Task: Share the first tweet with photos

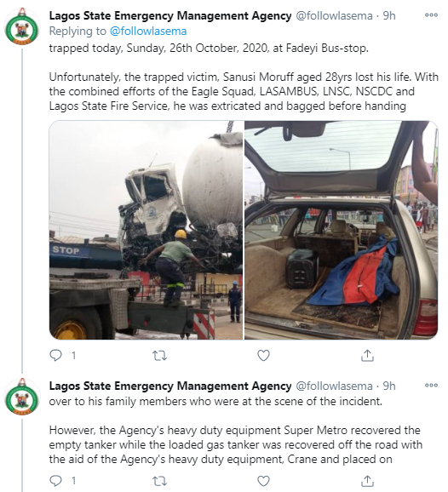Action: pos(367,356)
